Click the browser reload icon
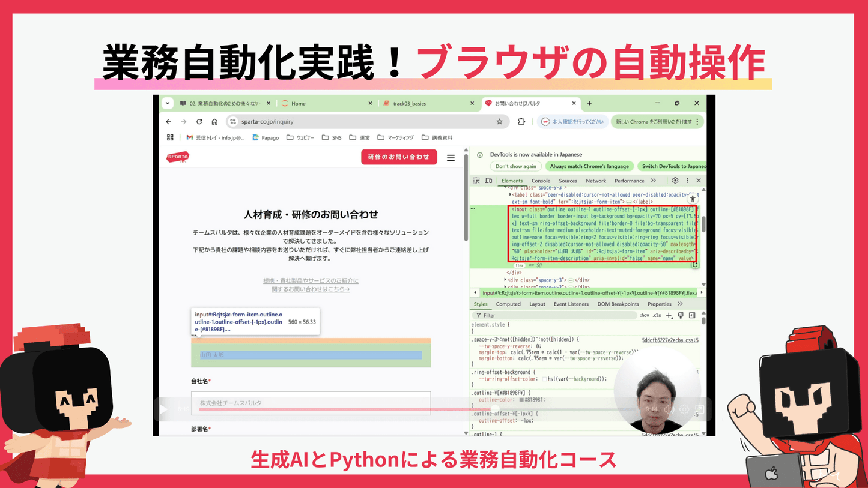 [x=199, y=122]
